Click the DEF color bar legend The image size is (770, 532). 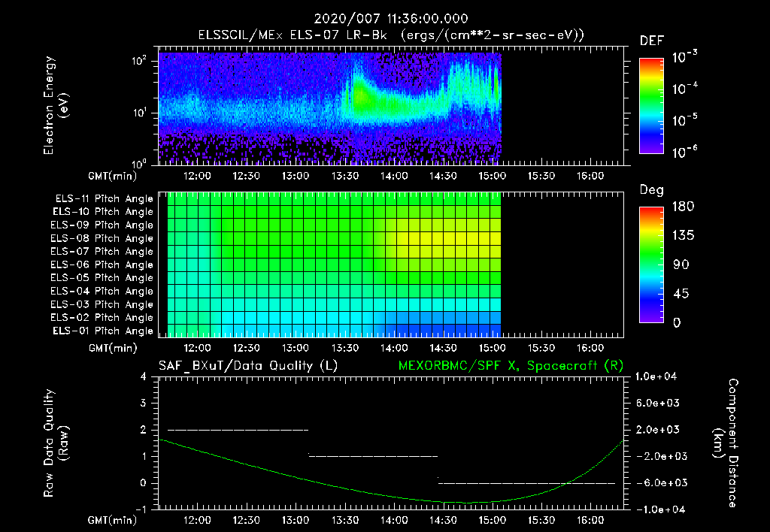[651, 106]
